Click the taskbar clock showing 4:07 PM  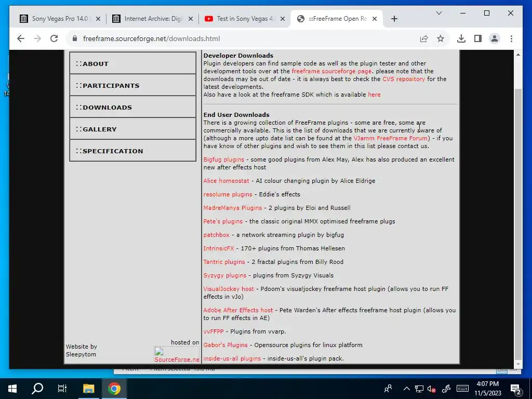click(x=487, y=389)
